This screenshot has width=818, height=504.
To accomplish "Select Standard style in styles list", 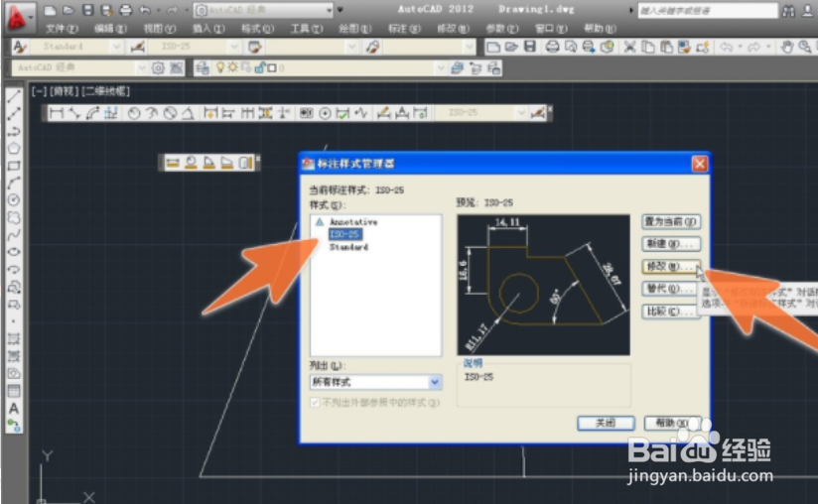I will click(x=348, y=247).
